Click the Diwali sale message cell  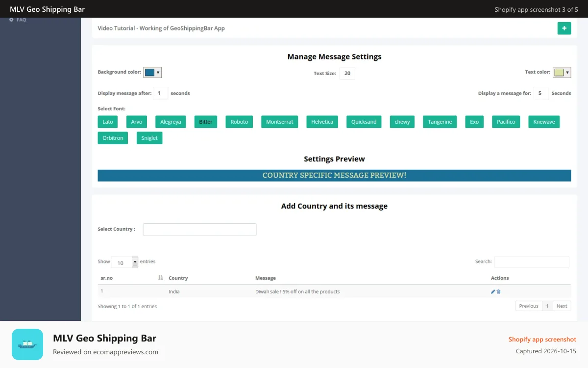pos(297,291)
